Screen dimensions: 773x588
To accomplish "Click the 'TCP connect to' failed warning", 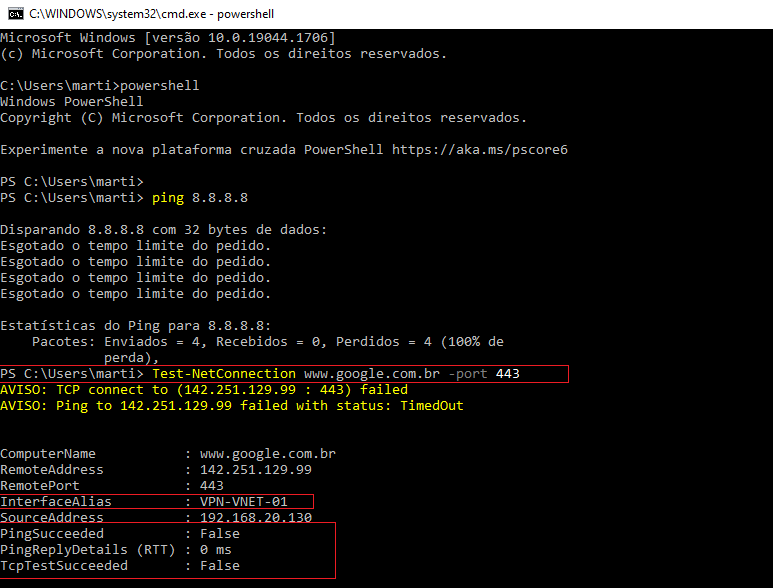I will click(204, 390).
